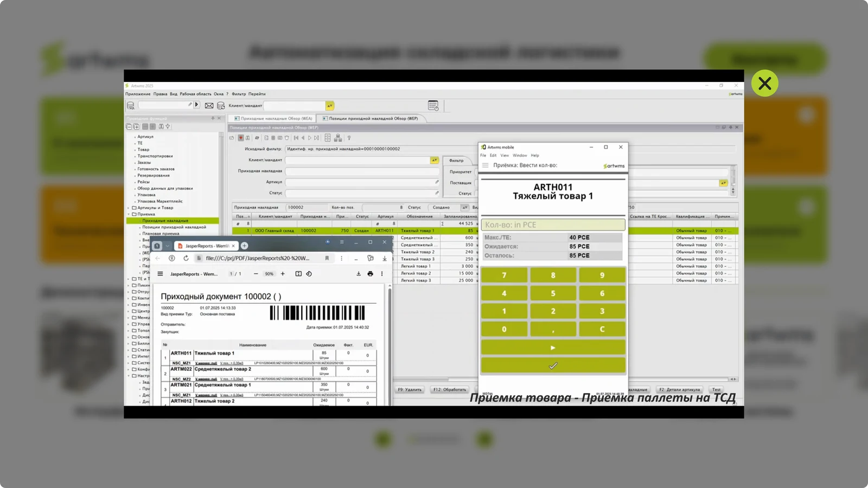
Task: Click the reload icon in the JasperReports browser
Action: [x=186, y=258]
